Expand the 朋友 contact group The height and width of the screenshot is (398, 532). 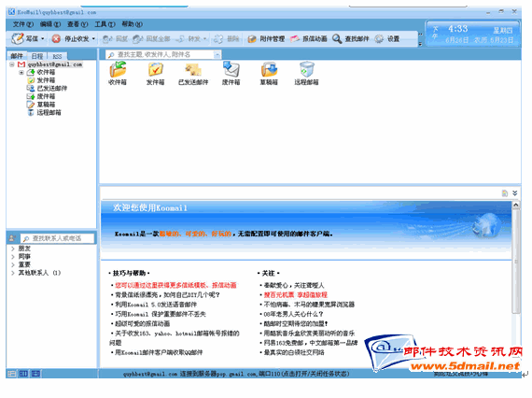point(13,249)
